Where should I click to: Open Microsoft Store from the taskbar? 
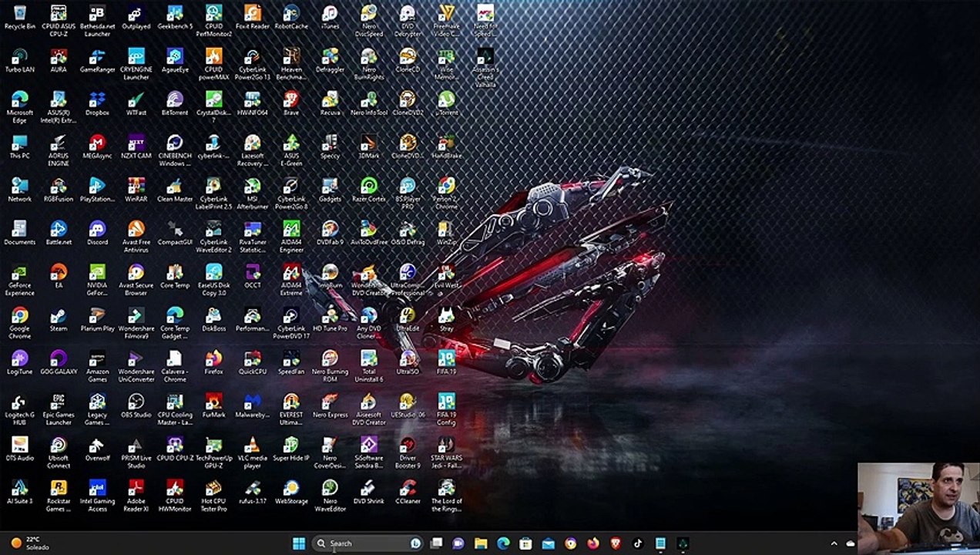click(x=525, y=543)
